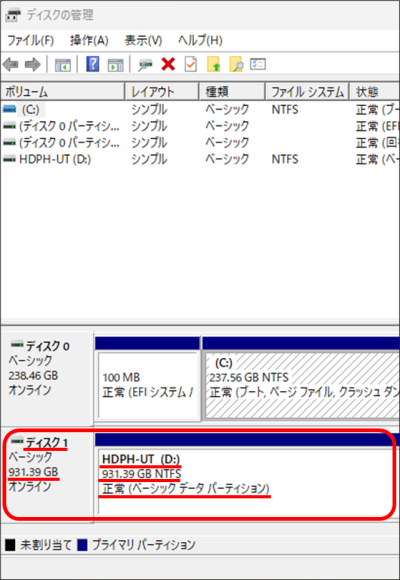The image size is (400, 580).
Task: Click the back arrow toolbar button
Action: click(10, 65)
